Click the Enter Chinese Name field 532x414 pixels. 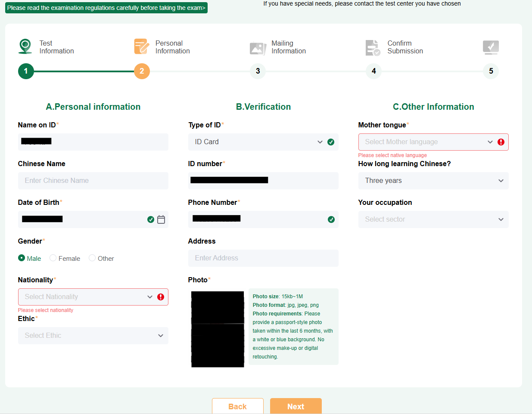[93, 181]
